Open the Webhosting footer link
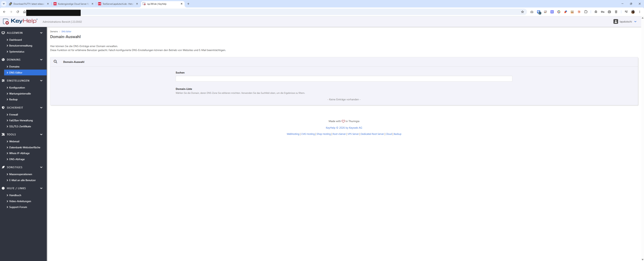 (x=293, y=134)
